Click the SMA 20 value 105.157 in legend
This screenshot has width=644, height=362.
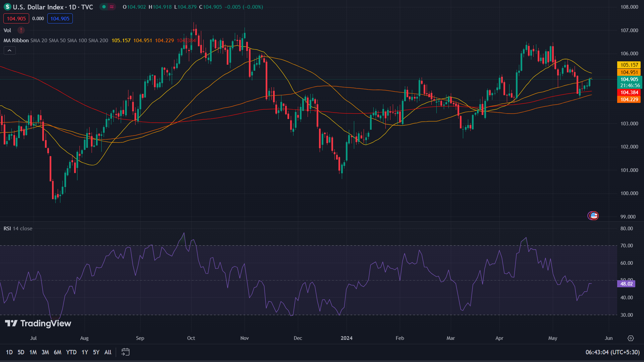(x=121, y=41)
